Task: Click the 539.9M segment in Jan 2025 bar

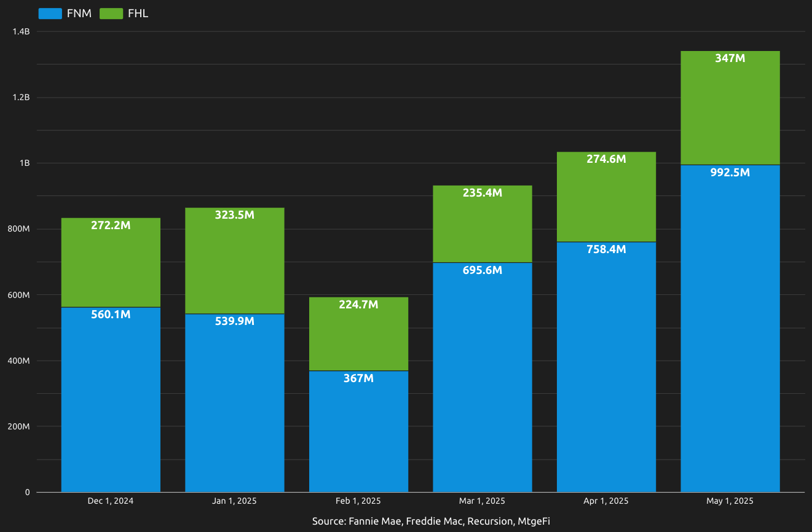Action: point(234,402)
